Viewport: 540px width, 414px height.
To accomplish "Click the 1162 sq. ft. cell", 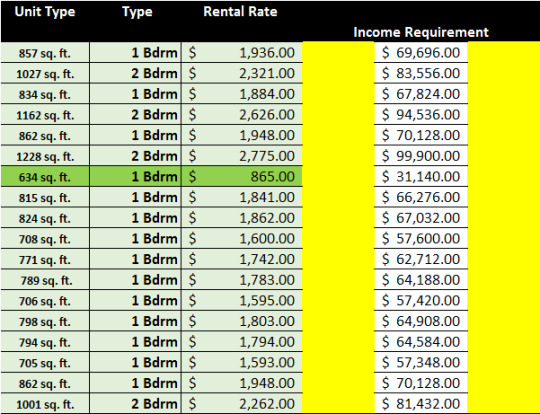I will (x=45, y=115).
